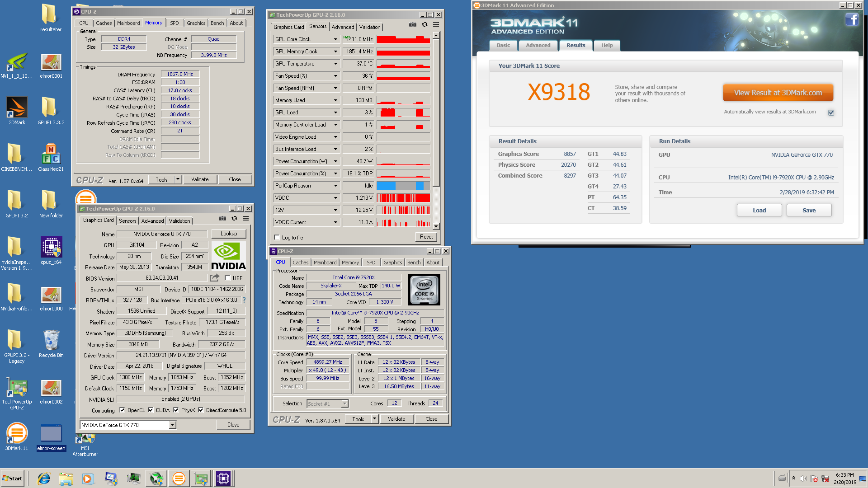This screenshot has height=488, width=868.
Task: Click the DRAM Frequency value field
Action: click(180, 74)
